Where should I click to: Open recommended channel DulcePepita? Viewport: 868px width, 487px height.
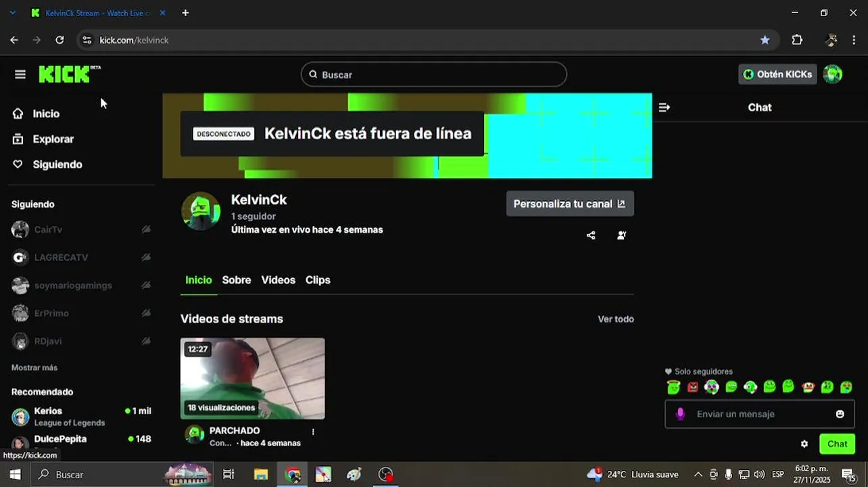[x=81, y=442]
